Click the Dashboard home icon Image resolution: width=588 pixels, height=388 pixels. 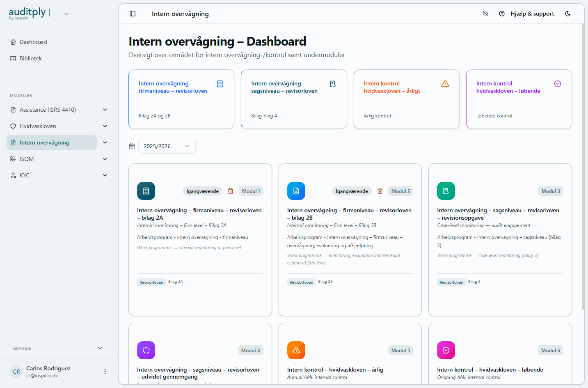(13, 42)
